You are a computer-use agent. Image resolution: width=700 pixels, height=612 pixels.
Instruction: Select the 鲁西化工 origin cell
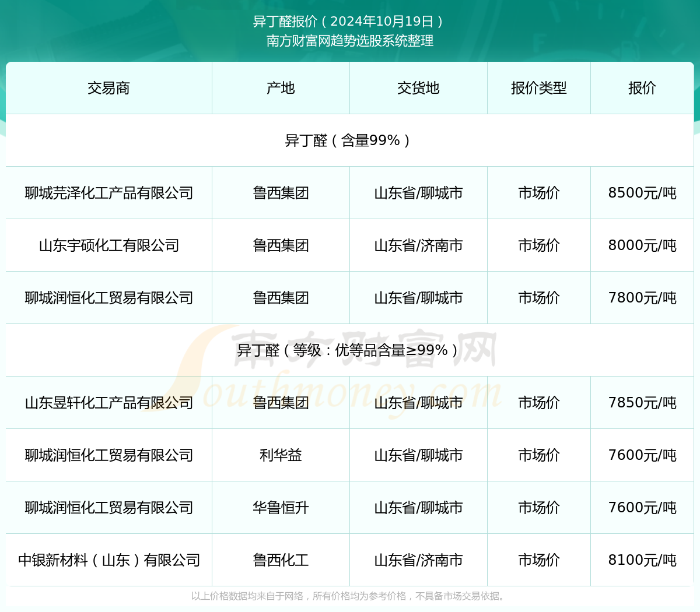281,560
